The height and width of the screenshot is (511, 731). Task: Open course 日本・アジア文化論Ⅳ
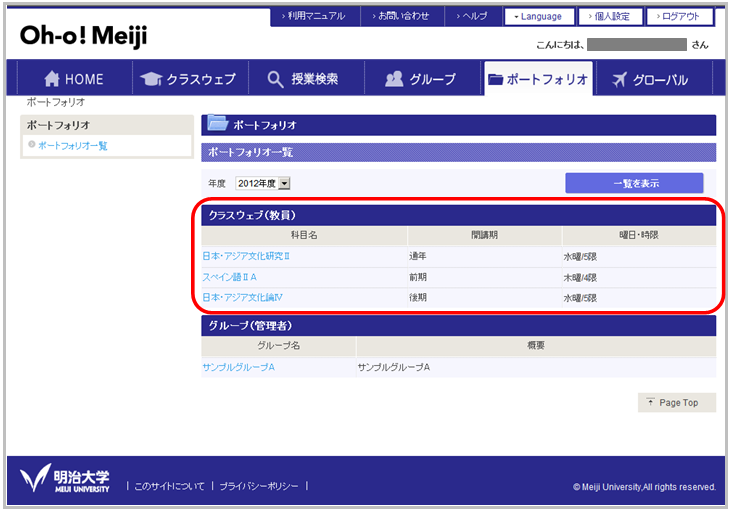[x=242, y=297]
